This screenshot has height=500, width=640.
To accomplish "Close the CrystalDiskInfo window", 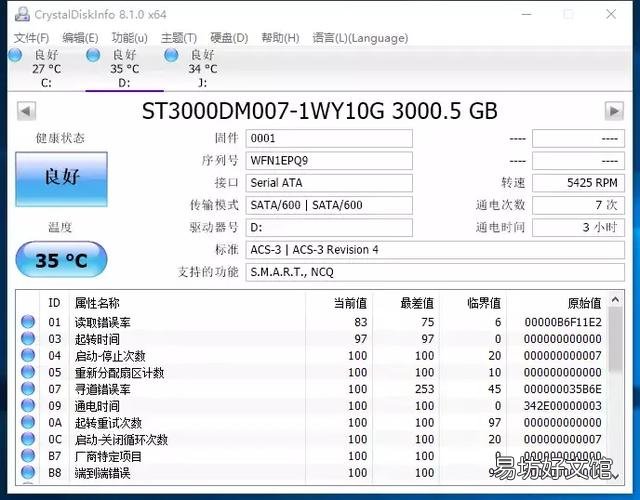I will pos(611,14).
